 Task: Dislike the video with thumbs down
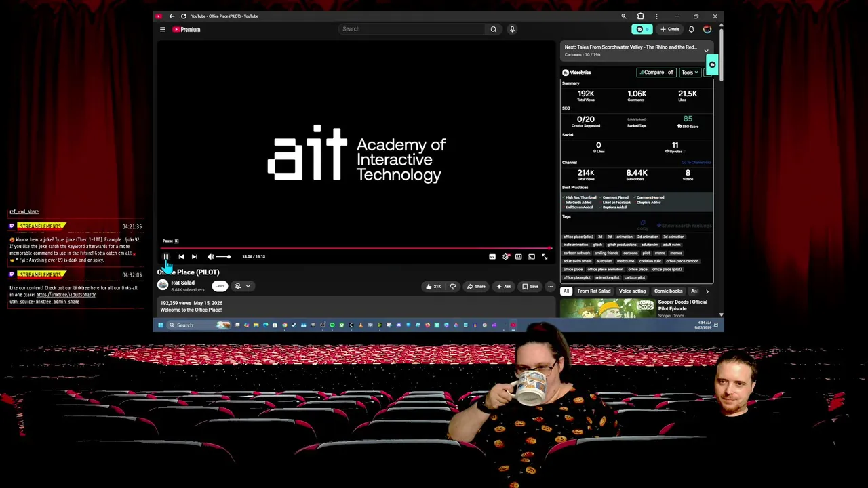453,287
